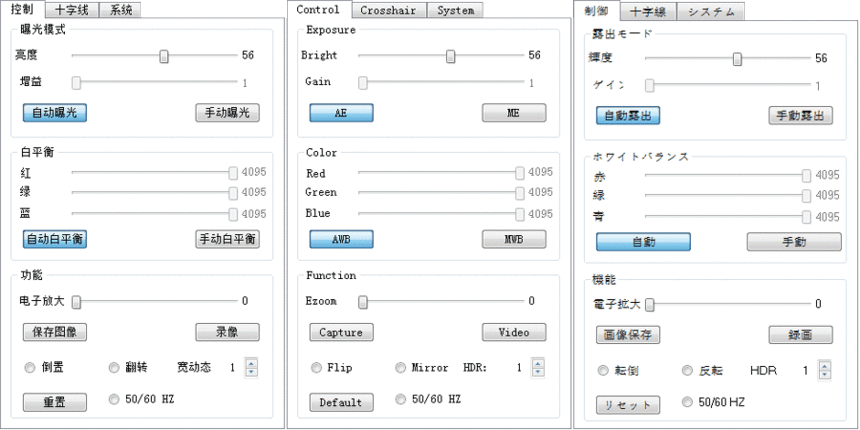The height and width of the screenshot is (430, 860).
Task: Click the HDR value field in Japanese panel
Action: click(806, 371)
